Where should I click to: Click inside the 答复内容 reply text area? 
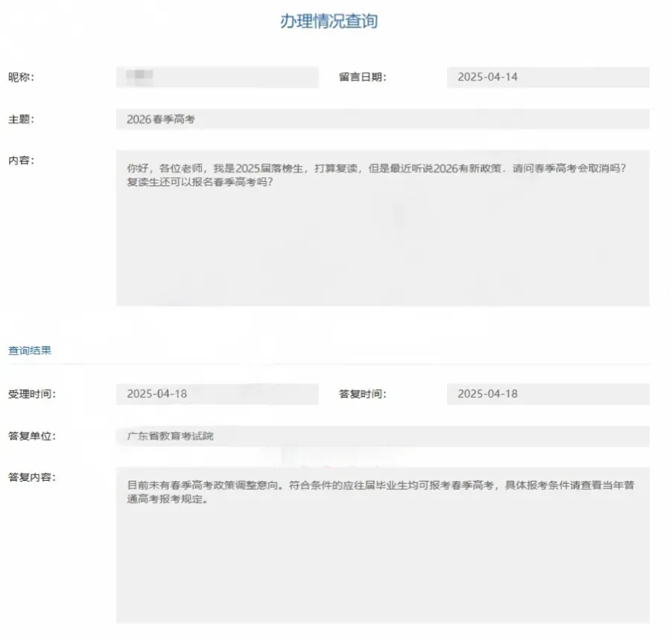click(383, 545)
